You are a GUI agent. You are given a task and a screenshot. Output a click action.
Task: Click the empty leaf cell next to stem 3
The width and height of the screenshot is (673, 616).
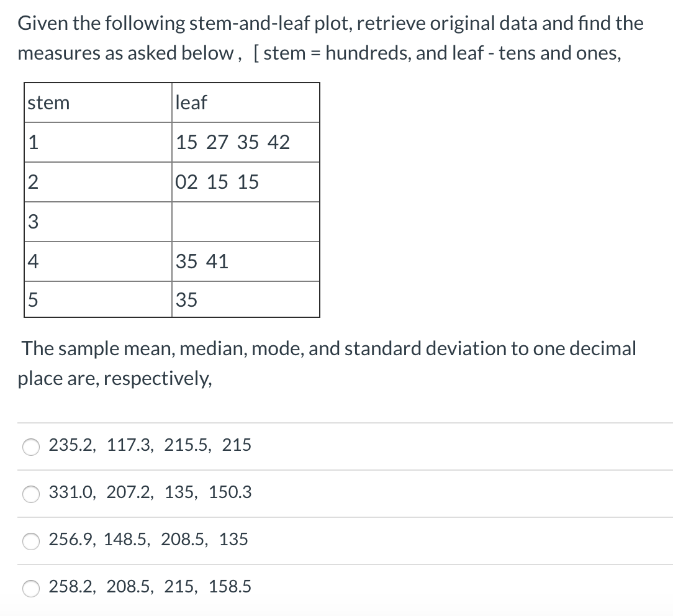(245, 221)
